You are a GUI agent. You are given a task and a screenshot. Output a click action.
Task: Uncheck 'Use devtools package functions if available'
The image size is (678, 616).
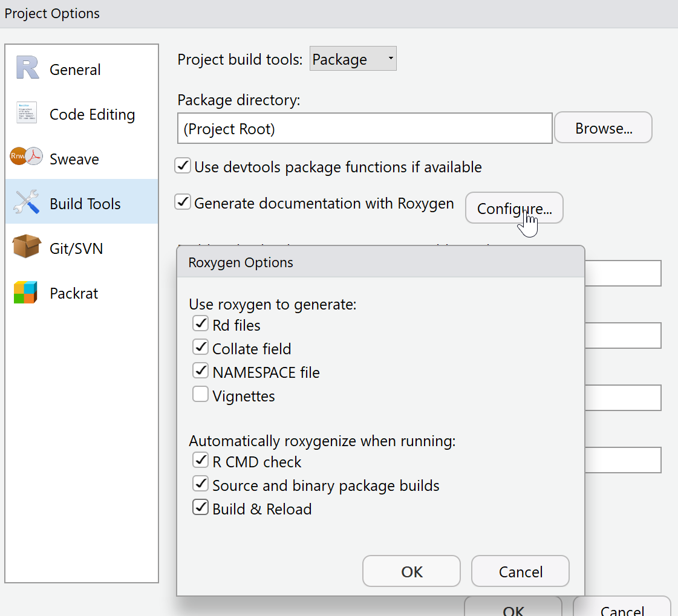tap(183, 166)
